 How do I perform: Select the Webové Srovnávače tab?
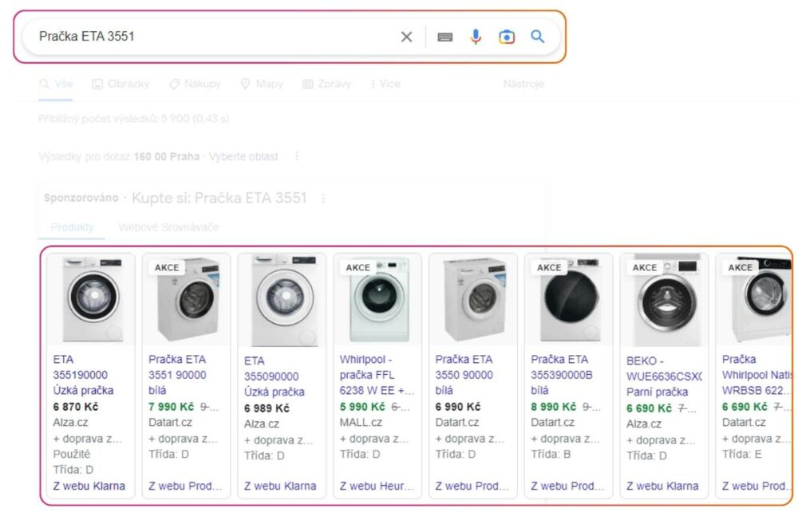click(168, 227)
